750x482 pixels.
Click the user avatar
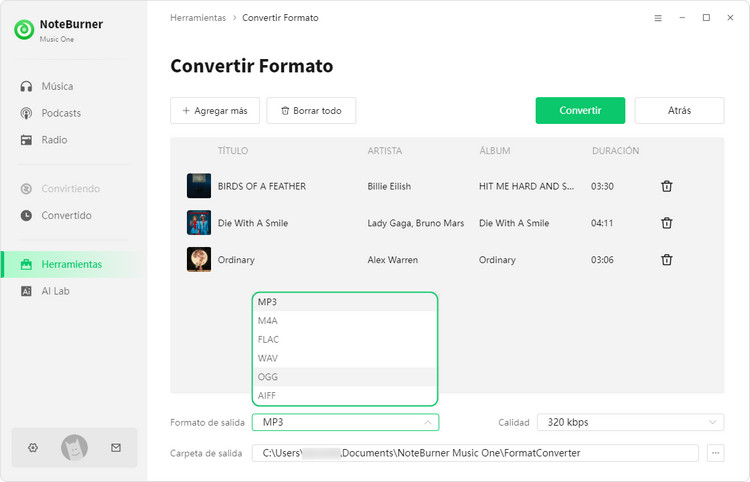[74, 448]
